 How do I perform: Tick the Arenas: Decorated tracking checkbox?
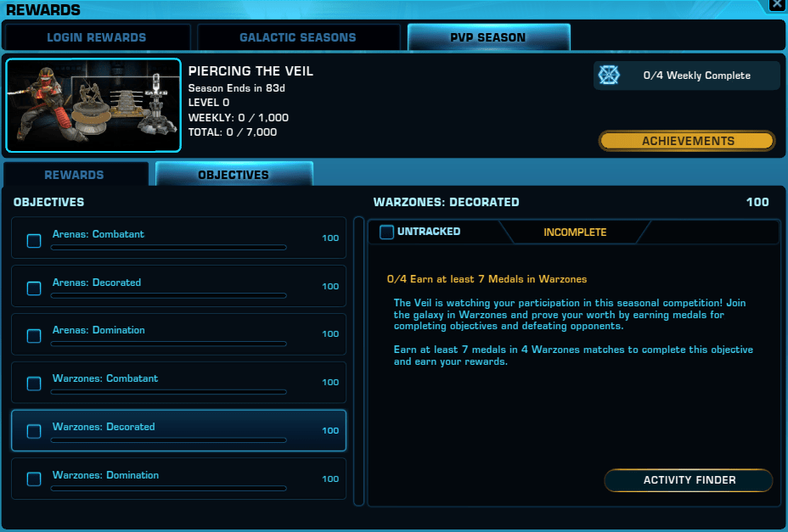tap(34, 288)
